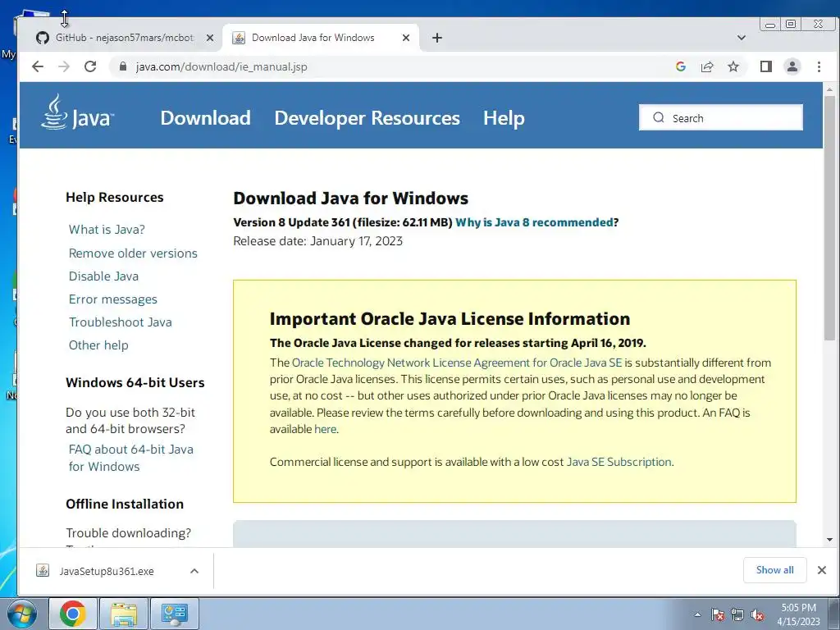Screen dimensions: 840x630
Task: Click into the Search field
Action: [721, 118]
